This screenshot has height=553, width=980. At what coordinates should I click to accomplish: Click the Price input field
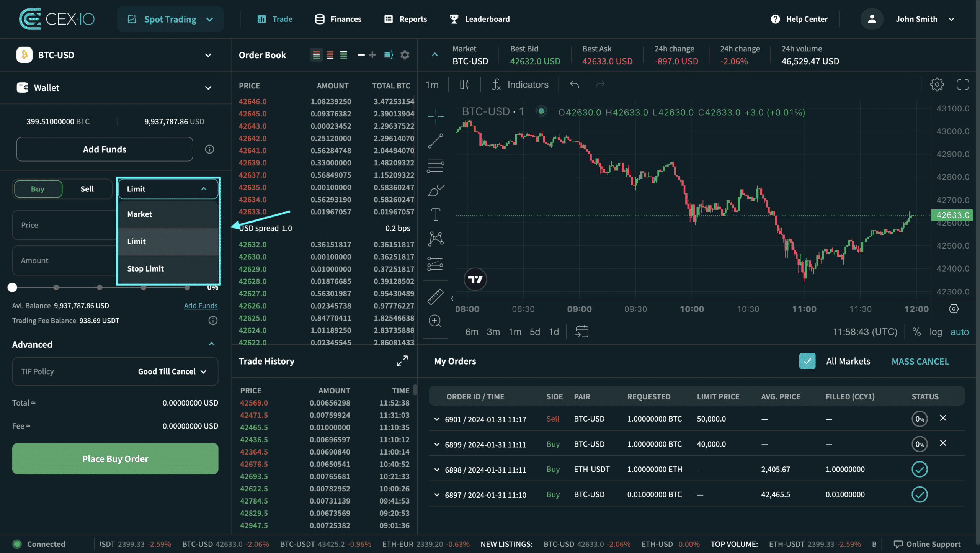[64, 225]
